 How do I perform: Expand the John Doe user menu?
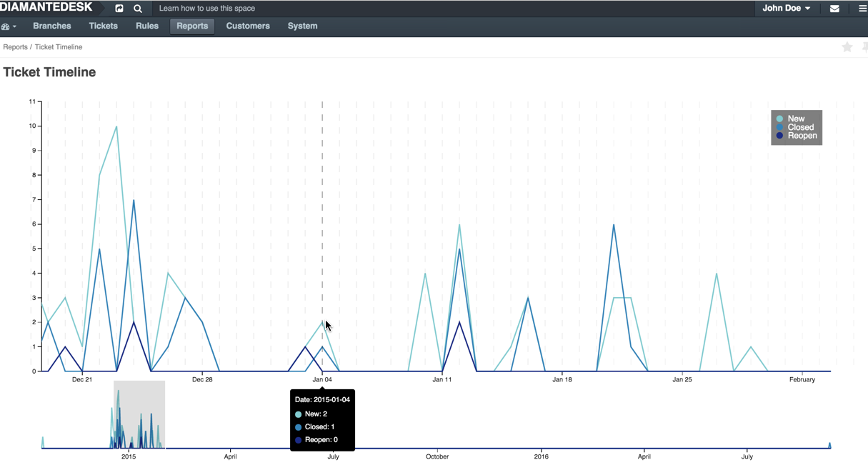786,9
